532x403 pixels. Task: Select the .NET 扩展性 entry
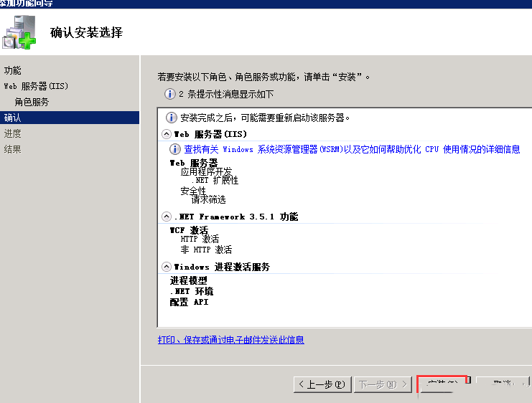[215, 180]
